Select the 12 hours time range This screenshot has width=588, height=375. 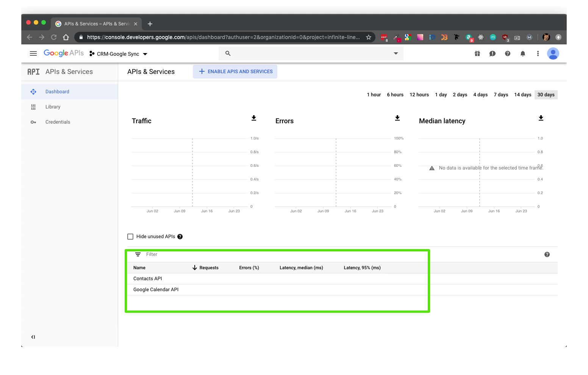419,95
